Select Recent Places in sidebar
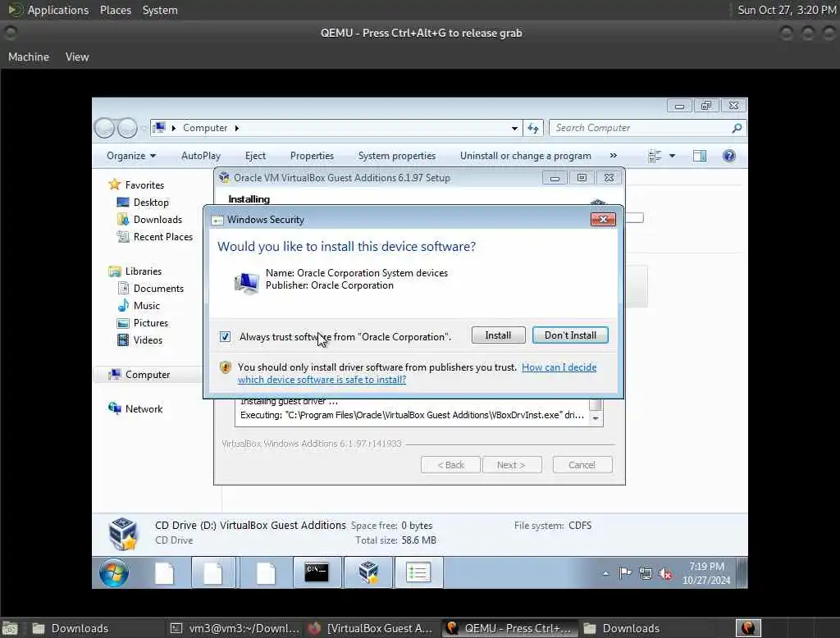Screen dimensions: 840x638 pos(163,237)
